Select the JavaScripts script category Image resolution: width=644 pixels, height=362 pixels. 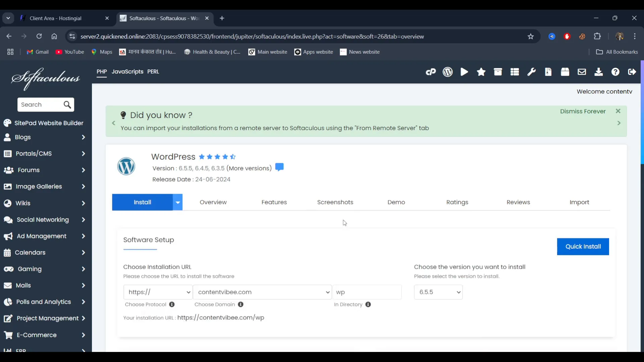click(x=127, y=72)
